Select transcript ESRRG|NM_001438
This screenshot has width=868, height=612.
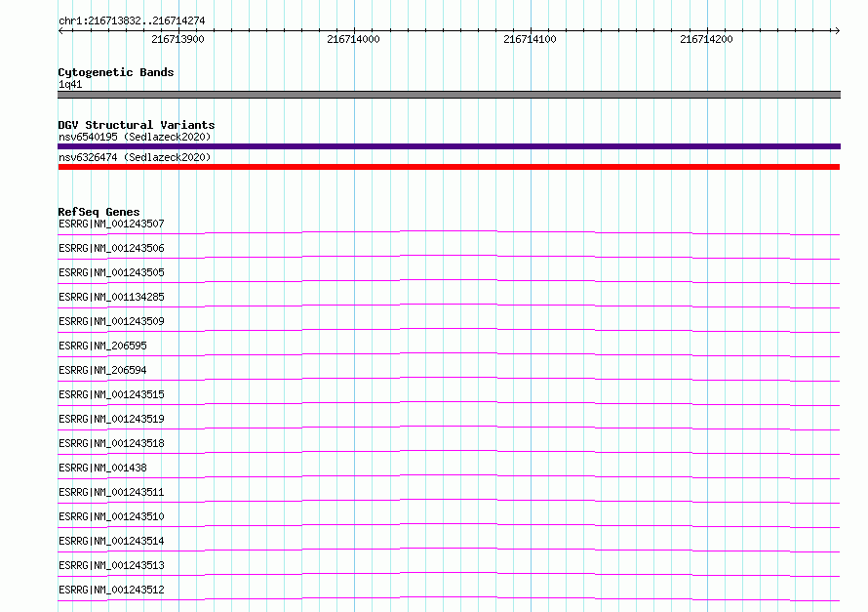click(x=102, y=468)
